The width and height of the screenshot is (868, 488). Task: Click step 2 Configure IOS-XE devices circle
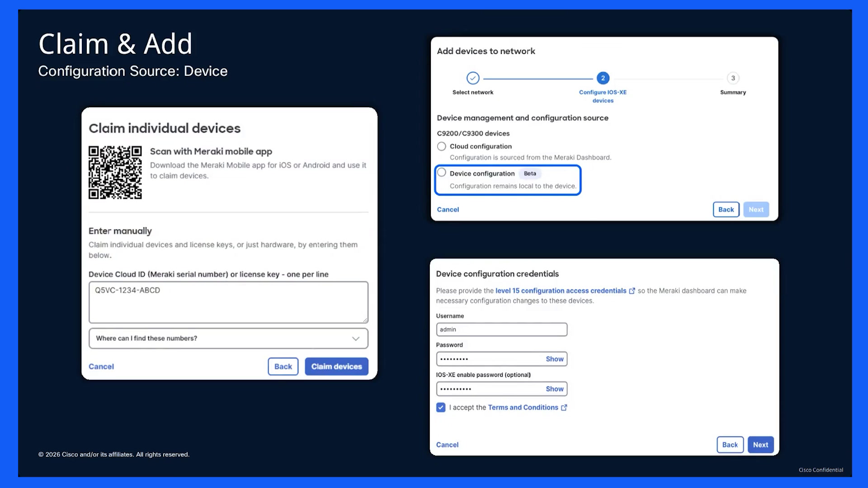pyautogui.click(x=603, y=78)
